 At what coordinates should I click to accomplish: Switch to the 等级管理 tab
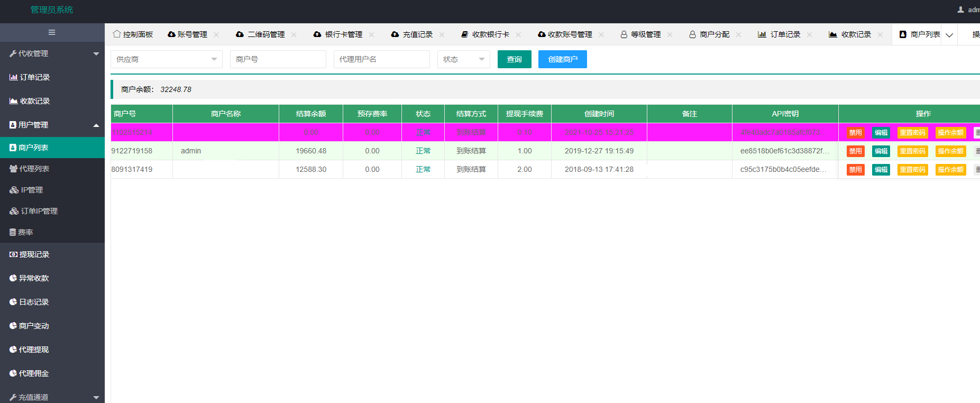coord(640,34)
